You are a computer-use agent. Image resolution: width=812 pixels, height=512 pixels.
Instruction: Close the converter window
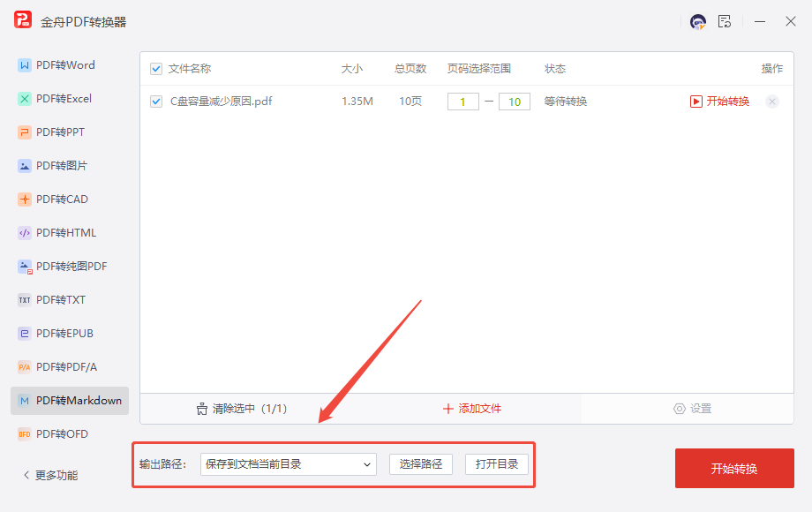pyautogui.click(x=790, y=21)
